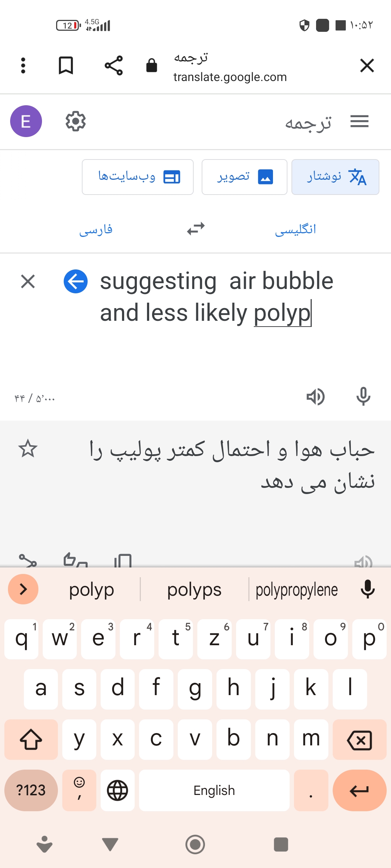Listen to the English source text
Screen dimensions: 391x868
(x=315, y=397)
